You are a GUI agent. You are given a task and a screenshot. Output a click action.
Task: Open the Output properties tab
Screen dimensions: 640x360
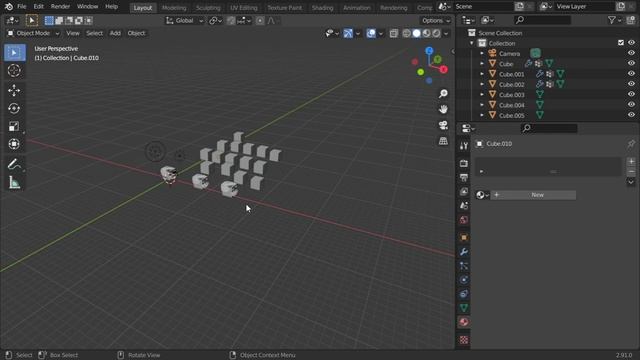(x=464, y=178)
